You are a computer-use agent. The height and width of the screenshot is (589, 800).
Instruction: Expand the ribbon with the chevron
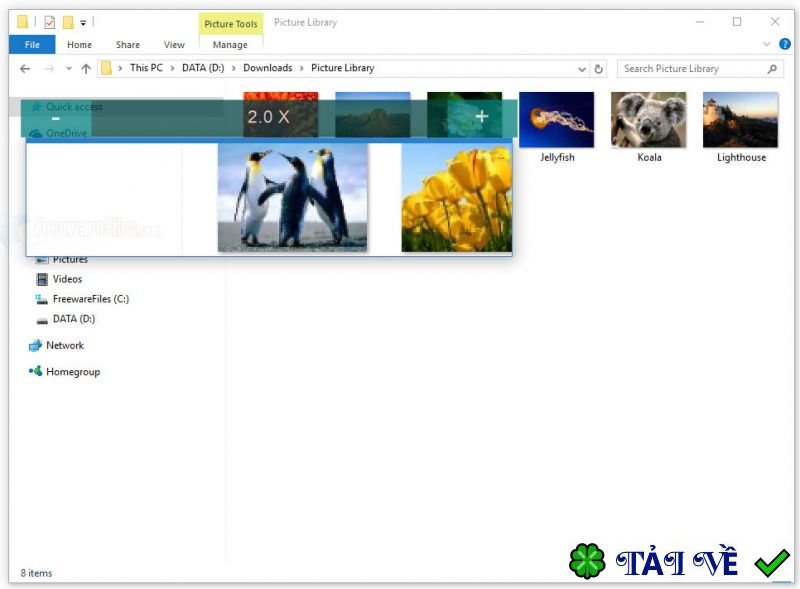pos(767,44)
